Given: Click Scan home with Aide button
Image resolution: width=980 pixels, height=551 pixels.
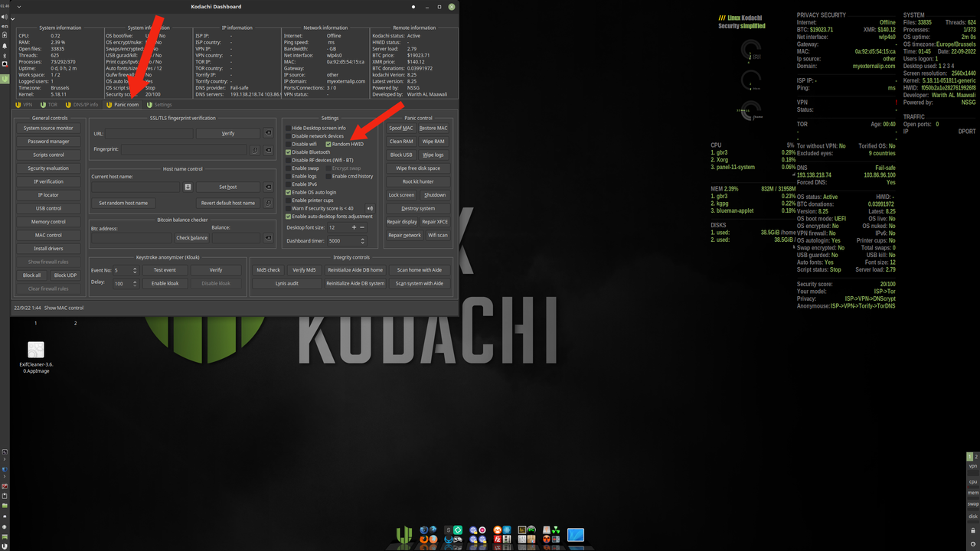Looking at the screenshot, I should [420, 269].
